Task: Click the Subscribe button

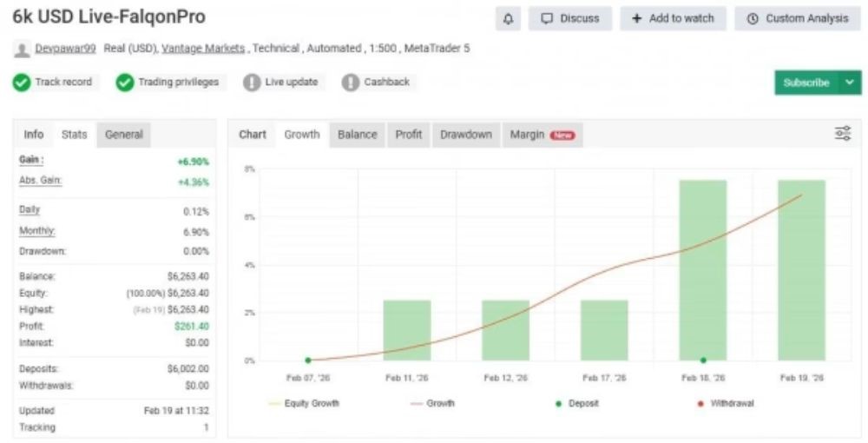Action: [x=806, y=83]
